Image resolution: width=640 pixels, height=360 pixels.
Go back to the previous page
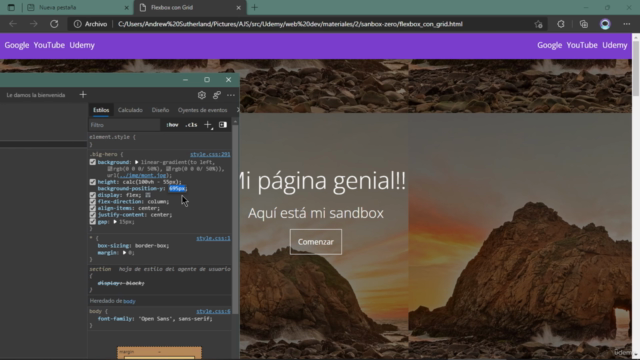point(13,24)
